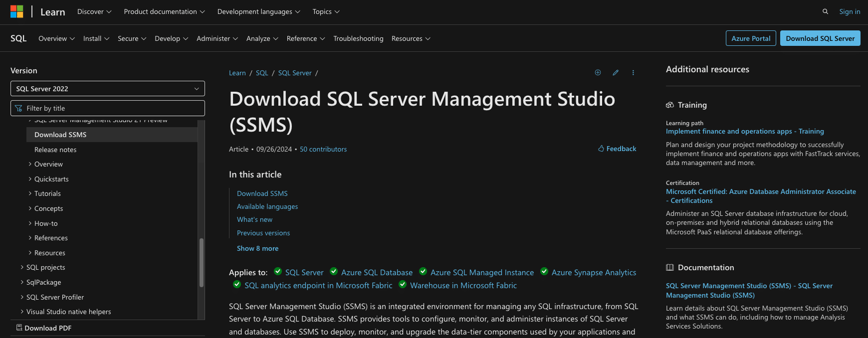
Task: Open the Azure SQL Database link
Action: (377, 272)
